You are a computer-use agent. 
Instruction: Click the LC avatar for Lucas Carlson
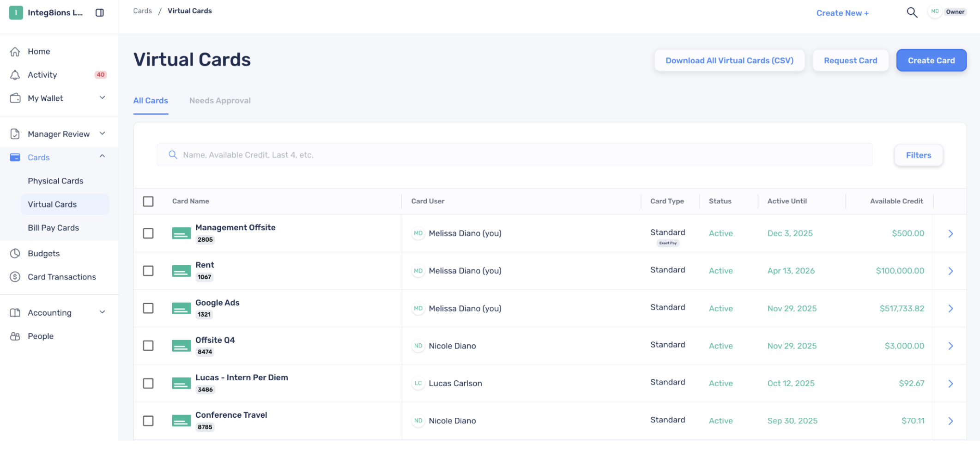(x=418, y=384)
